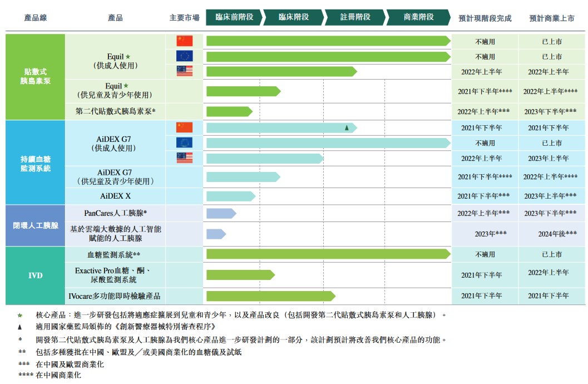Select the 註冊階段 stage header
The width and height of the screenshot is (588, 384).
tap(355, 17)
